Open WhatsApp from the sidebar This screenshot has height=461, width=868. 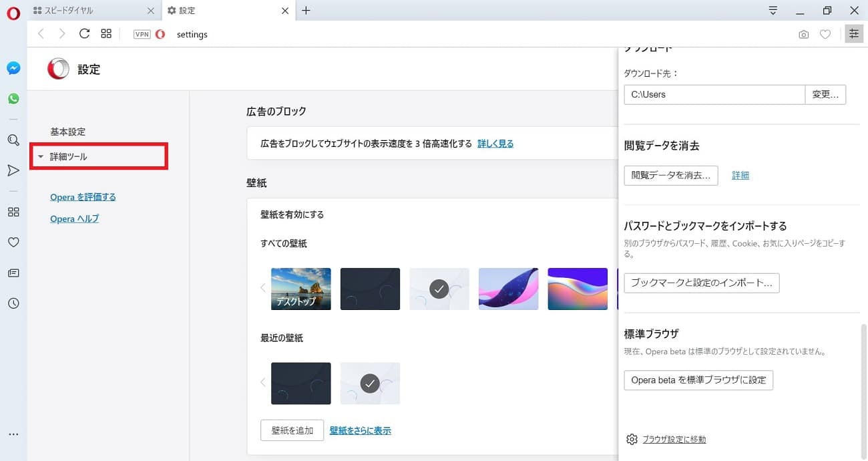(x=13, y=99)
